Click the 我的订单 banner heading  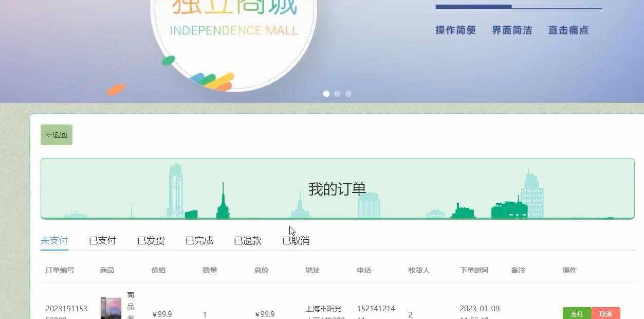[x=338, y=188]
